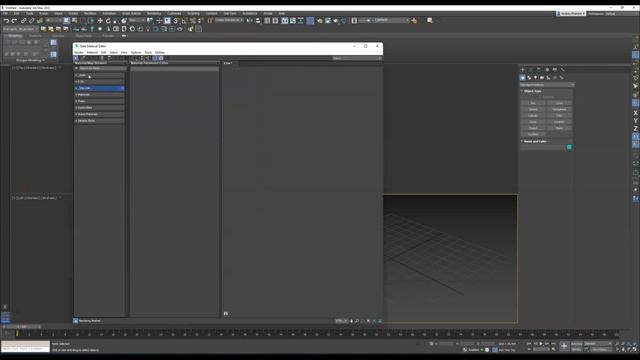This screenshot has height=360, width=640.
Task: Open the Modifiers menu
Action: (90, 13)
